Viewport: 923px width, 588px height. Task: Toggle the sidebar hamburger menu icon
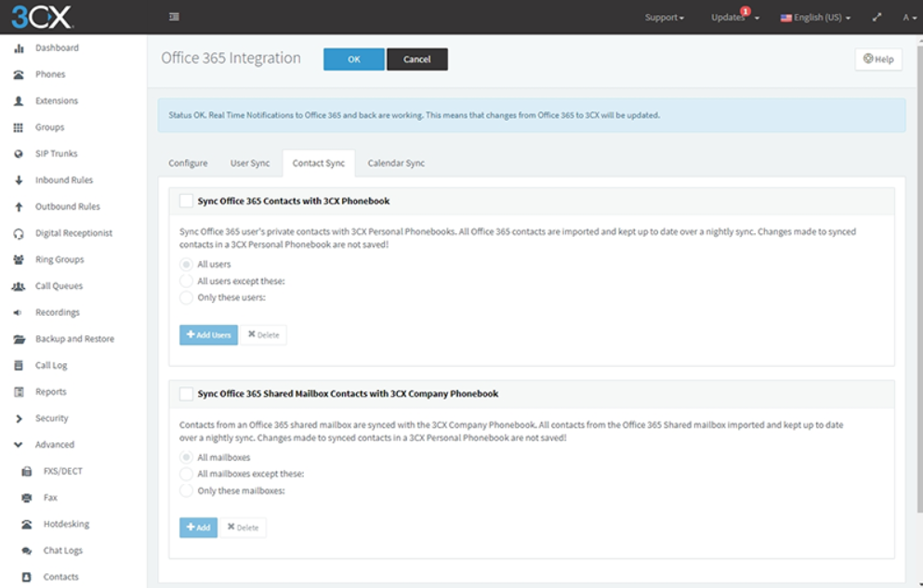coord(174,17)
